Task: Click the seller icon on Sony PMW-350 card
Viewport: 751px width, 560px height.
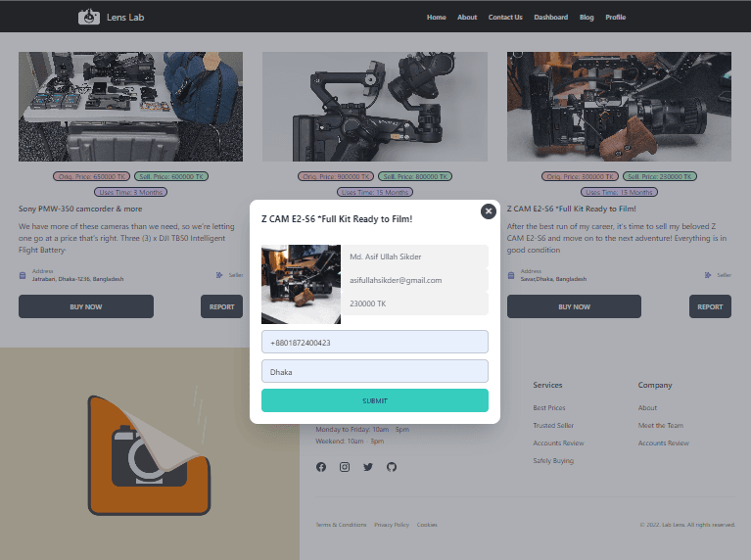Action: tap(219, 275)
